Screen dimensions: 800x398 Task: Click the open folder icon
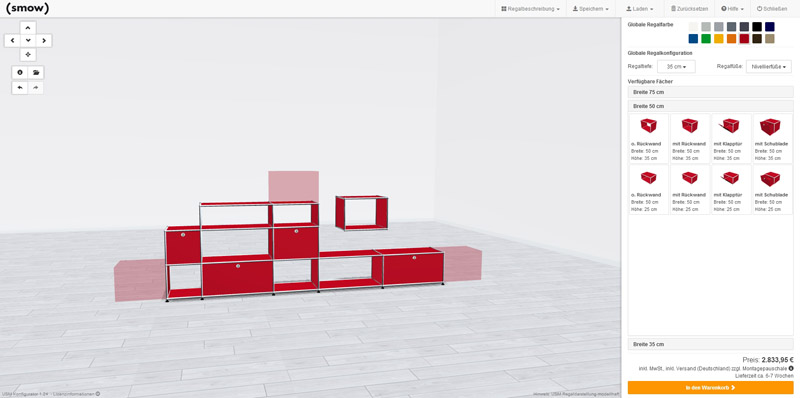pos(36,72)
